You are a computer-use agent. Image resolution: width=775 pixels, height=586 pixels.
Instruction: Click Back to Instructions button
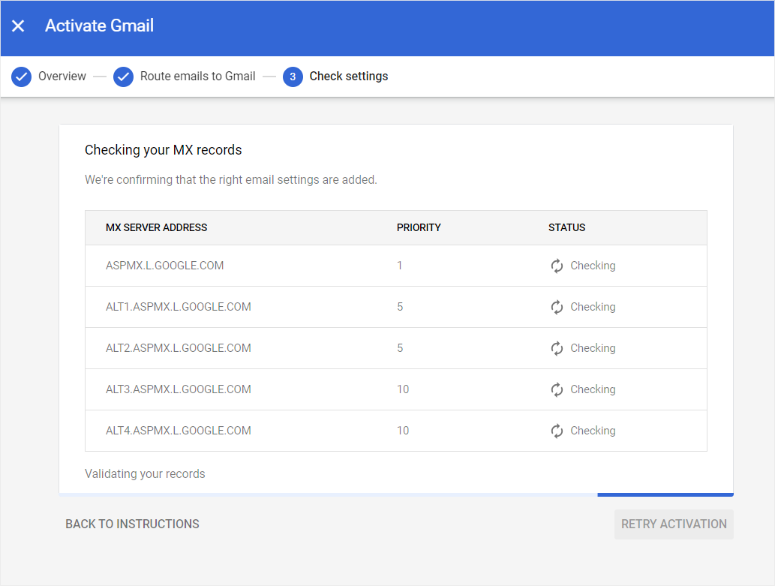click(132, 524)
